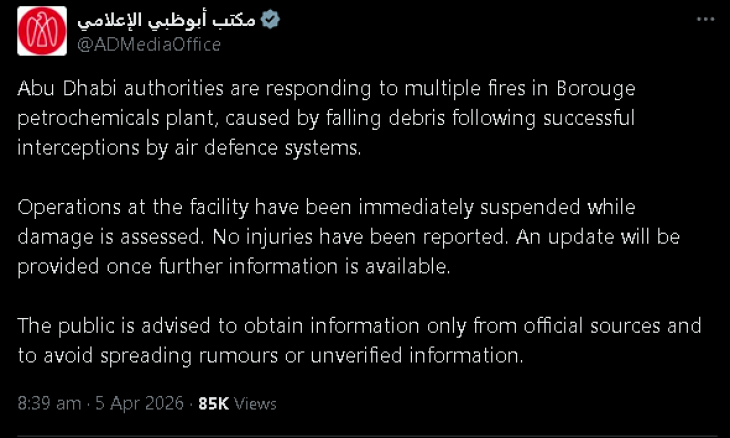730x438 pixels.
Task: Click the Abu Dhabi Media Office profile avatar
Action: coord(42,31)
